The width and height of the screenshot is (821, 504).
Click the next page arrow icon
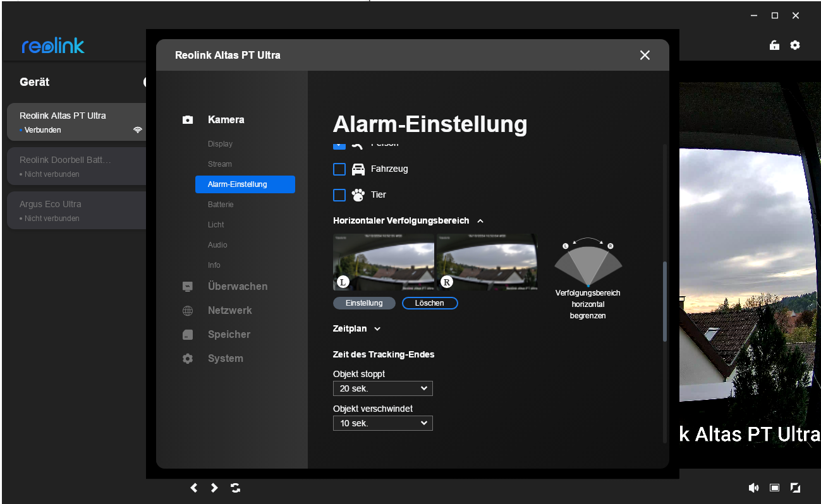(x=214, y=488)
